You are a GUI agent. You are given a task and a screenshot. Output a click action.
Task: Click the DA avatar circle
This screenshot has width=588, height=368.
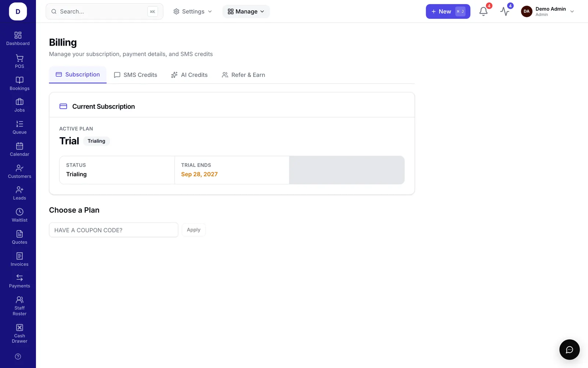click(527, 11)
